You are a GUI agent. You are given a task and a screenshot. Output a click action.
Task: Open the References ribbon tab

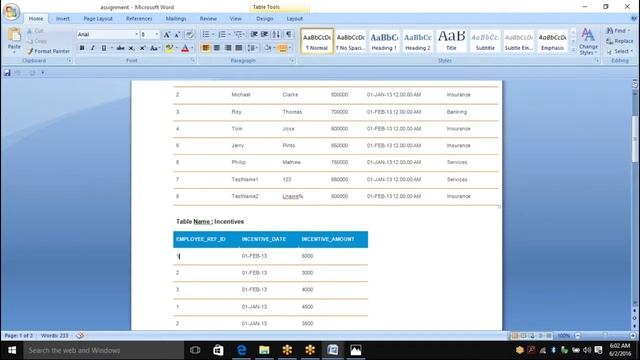pos(139,19)
